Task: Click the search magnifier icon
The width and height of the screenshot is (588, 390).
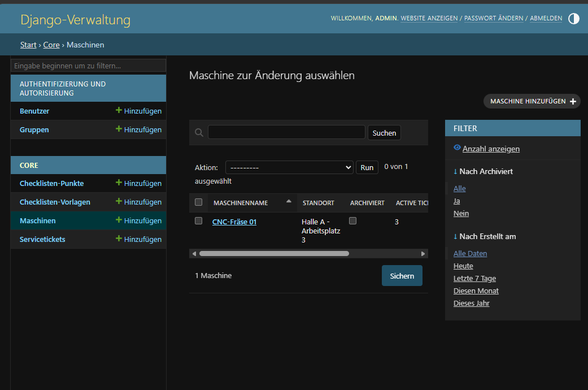Action: click(x=199, y=132)
